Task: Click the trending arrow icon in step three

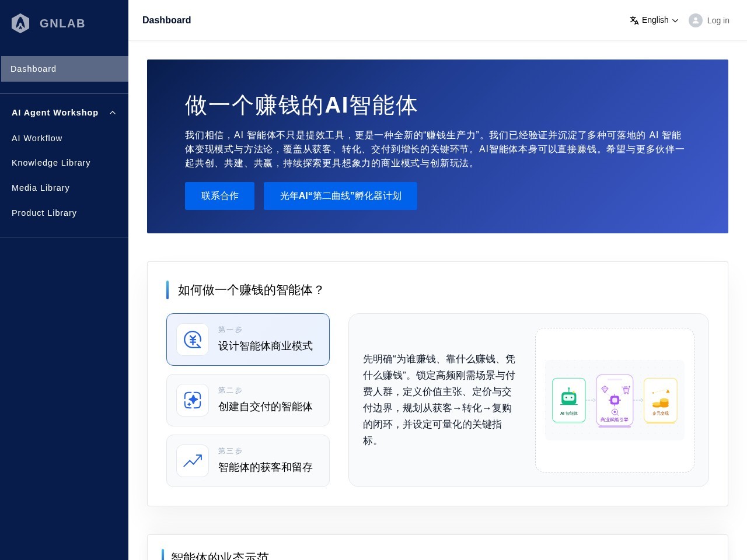Action: pyautogui.click(x=193, y=461)
